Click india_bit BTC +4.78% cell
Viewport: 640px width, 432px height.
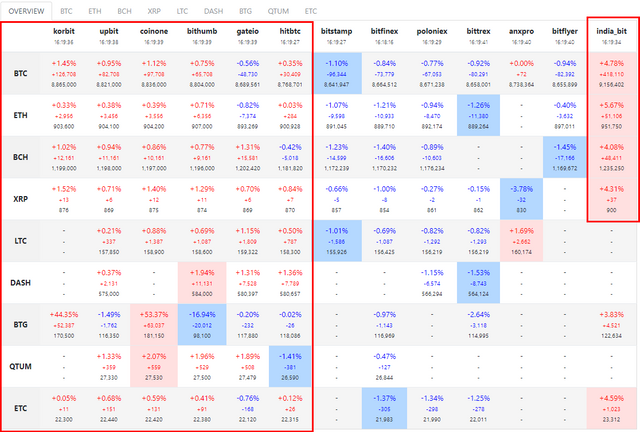click(x=611, y=73)
